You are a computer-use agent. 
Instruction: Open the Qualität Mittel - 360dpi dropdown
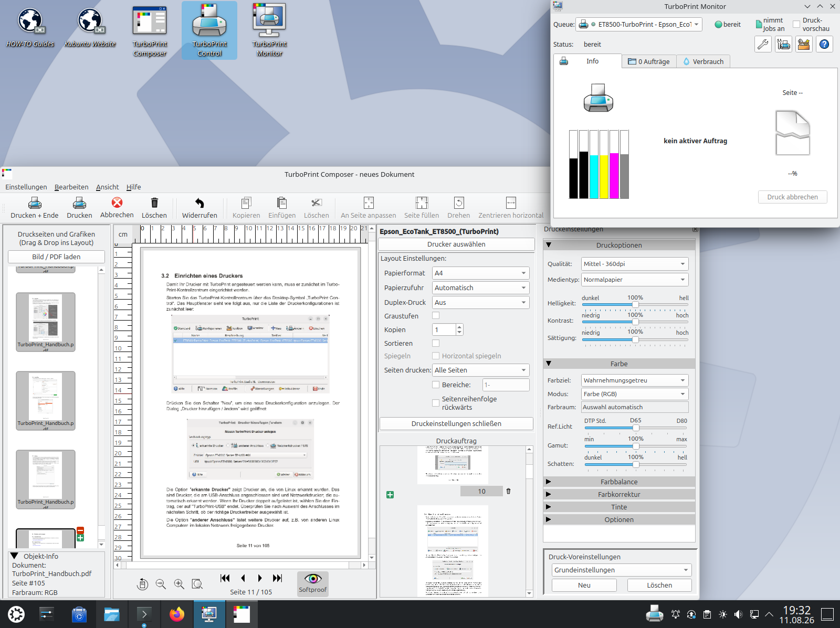pyautogui.click(x=635, y=264)
